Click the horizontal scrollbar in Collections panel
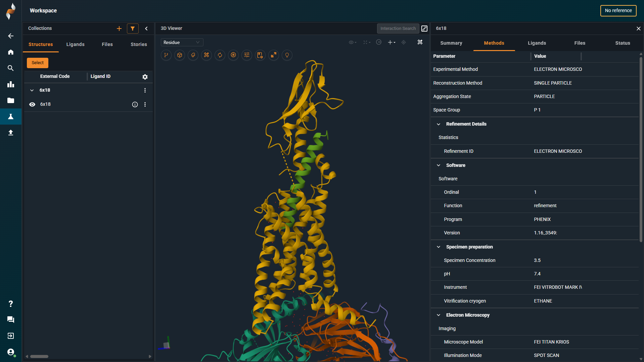Viewport: 644px width, 362px height. pos(39,356)
